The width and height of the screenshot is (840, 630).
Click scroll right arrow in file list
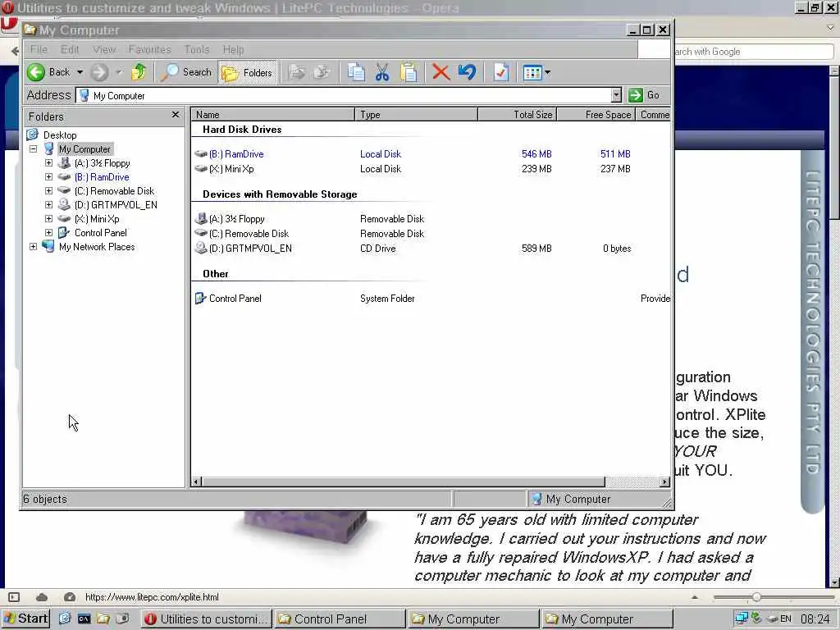[664, 482]
